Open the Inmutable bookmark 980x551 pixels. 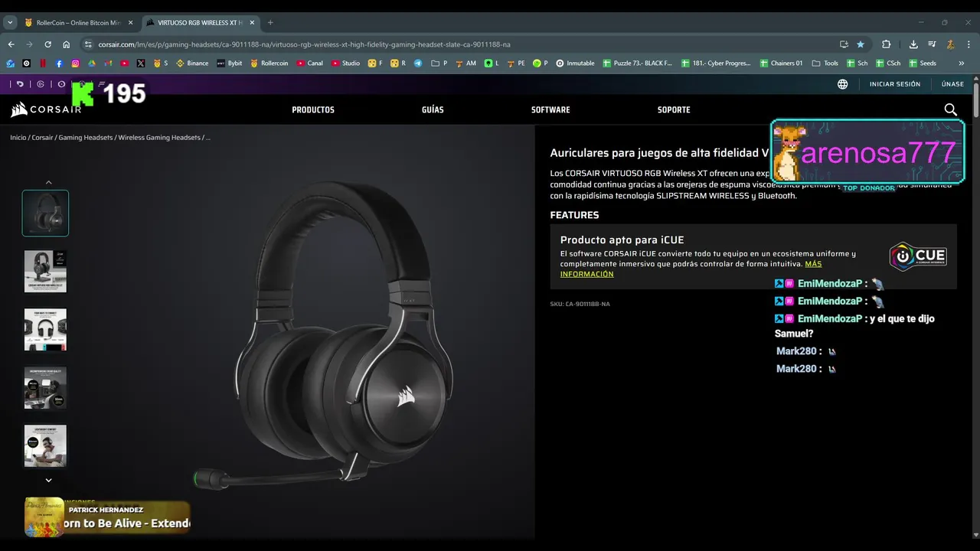coord(575,64)
